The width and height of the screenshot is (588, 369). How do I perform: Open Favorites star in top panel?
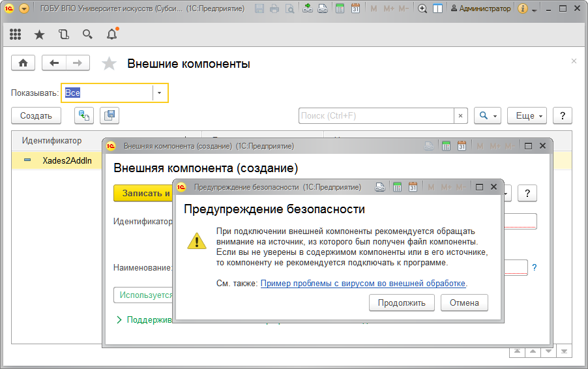[39, 35]
